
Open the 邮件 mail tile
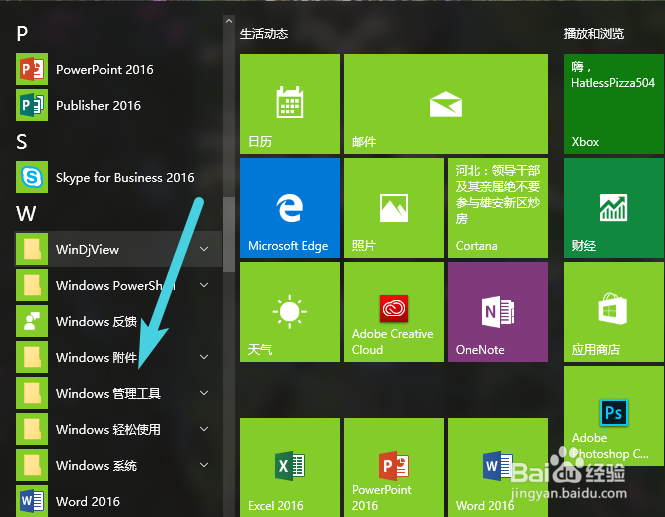pyautogui.click(x=446, y=104)
